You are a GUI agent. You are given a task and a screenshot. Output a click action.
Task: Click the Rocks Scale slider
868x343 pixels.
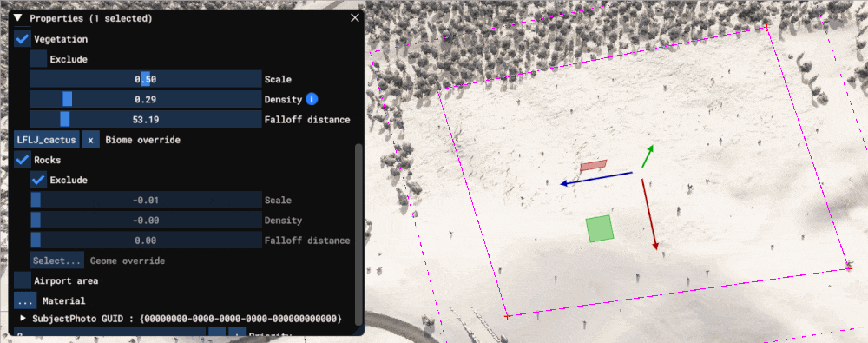(x=145, y=200)
